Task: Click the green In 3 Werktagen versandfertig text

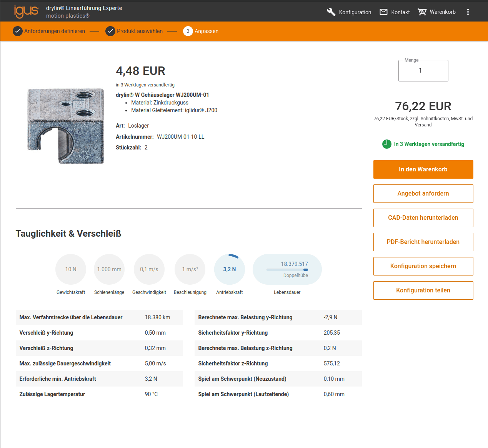Action: 429,144
